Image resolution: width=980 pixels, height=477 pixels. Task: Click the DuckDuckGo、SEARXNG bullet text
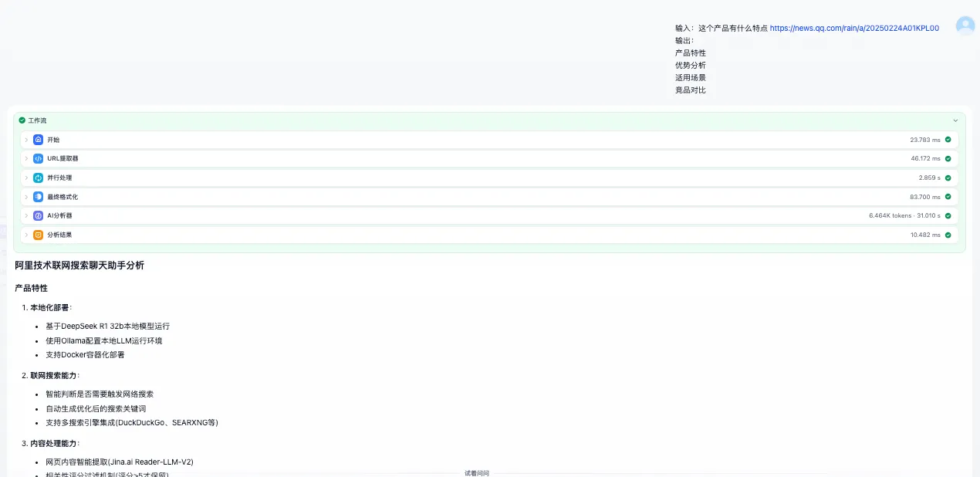(x=132, y=422)
